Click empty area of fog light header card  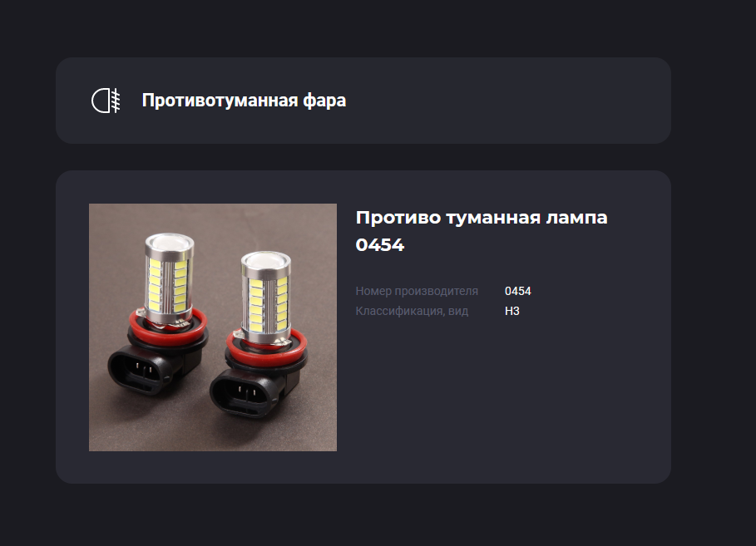506,101
